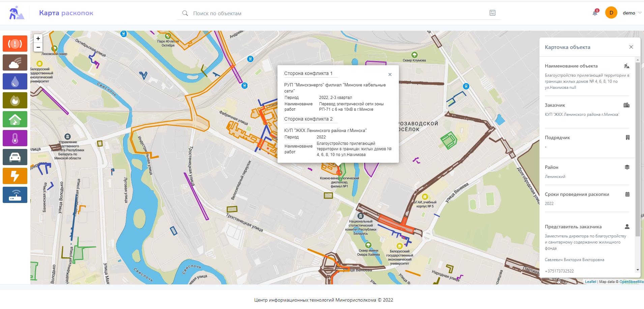Toggle the brown cloud network layer
The image size is (644, 309).
pyautogui.click(x=15, y=62)
